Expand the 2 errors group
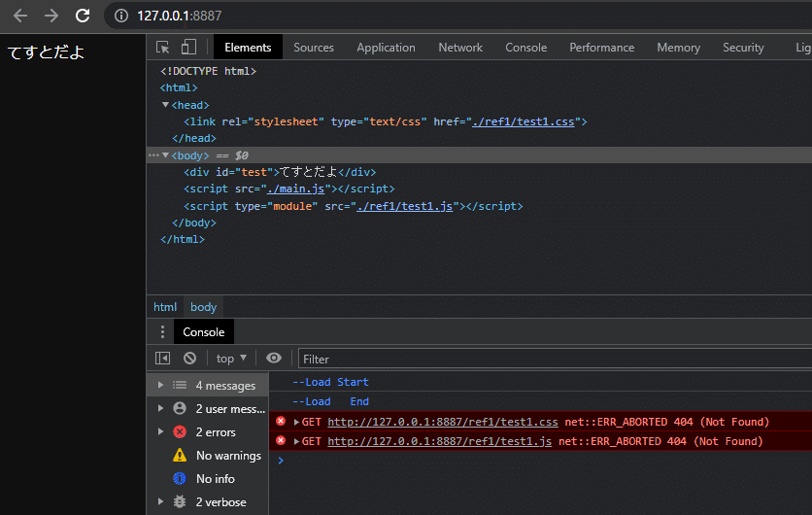 click(160, 432)
